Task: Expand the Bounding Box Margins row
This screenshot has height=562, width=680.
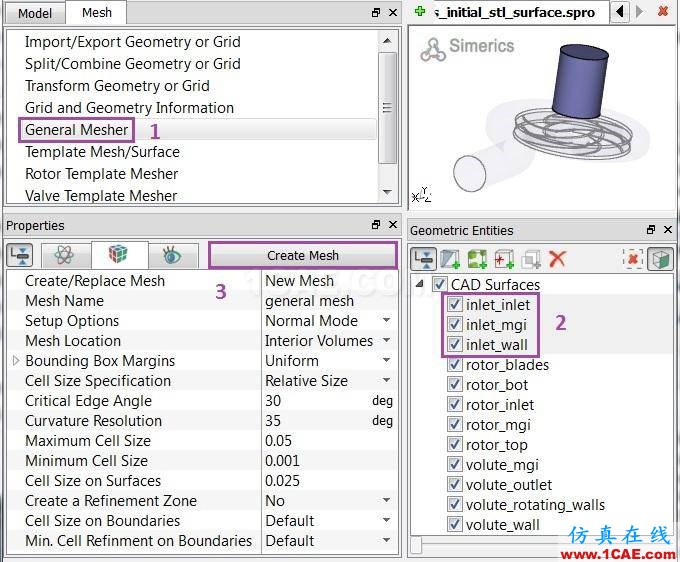Action: coord(16,360)
